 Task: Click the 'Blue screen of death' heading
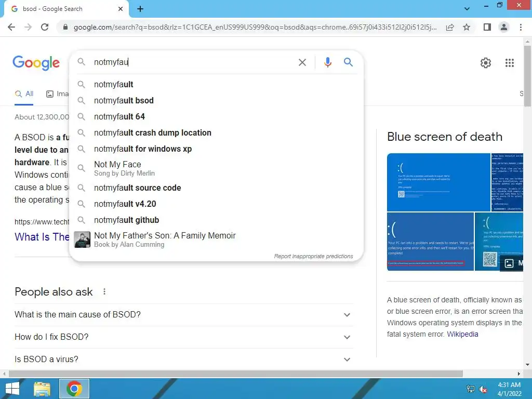(445, 137)
